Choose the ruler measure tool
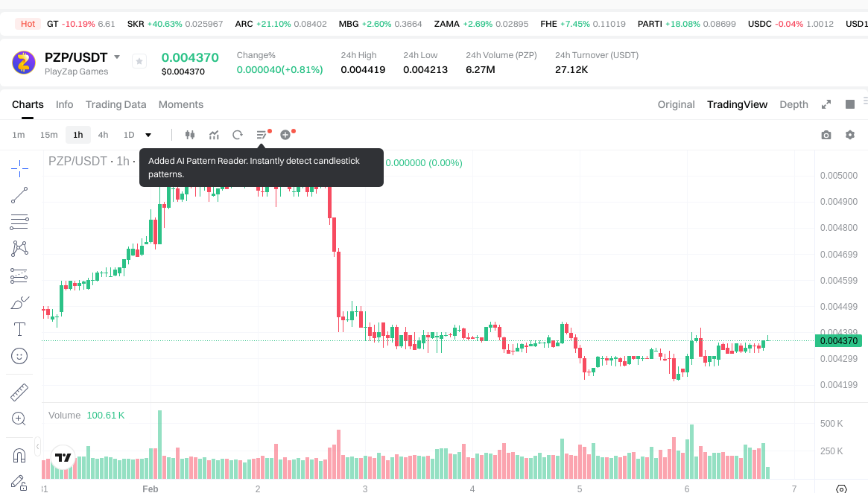 pos(20,392)
